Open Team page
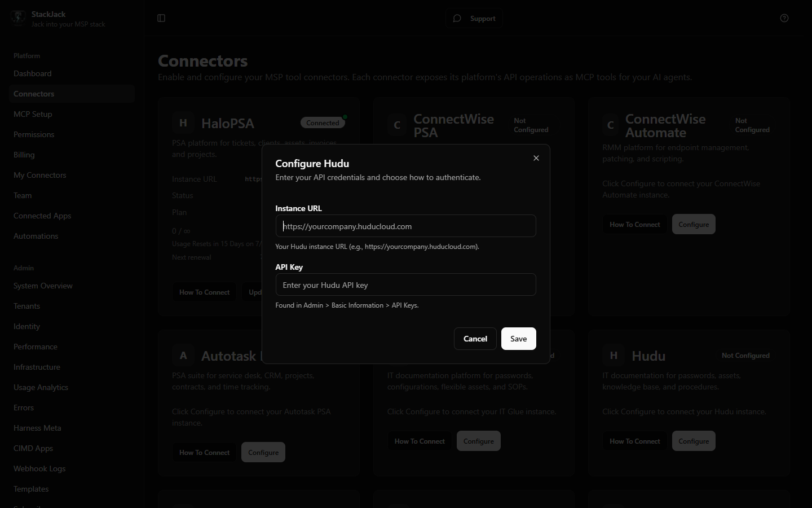Screen dimensions: 812x508 (72, 195)
